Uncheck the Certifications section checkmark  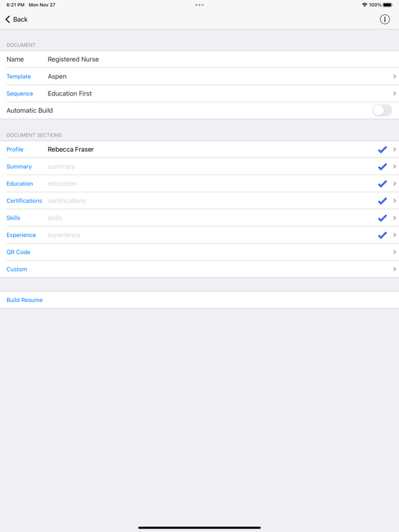tap(382, 201)
